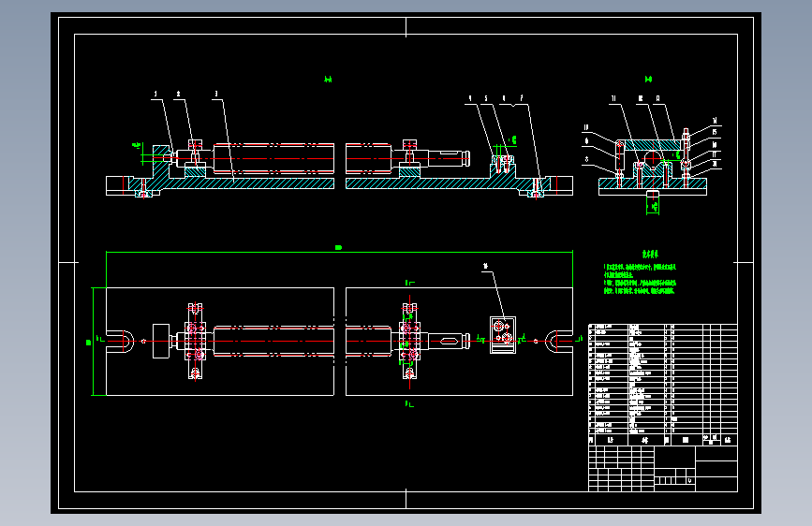This screenshot has width=812, height=526.
Task: Select the tool-setting block in the plan view
Action: tap(503, 335)
